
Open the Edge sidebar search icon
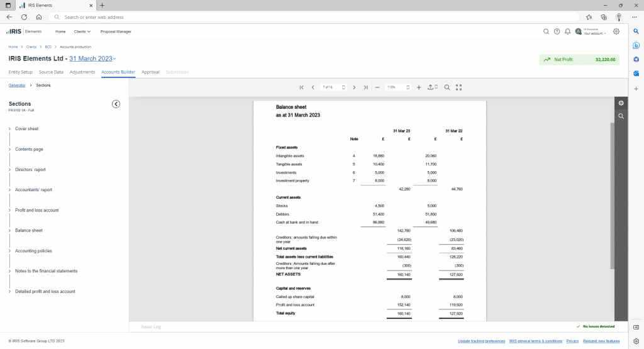coord(636,31)
